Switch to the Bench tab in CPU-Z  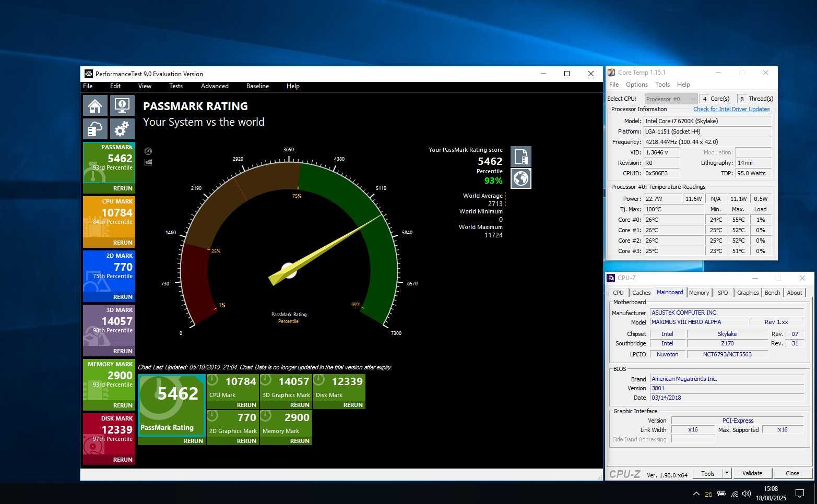[x=772, y=293]
